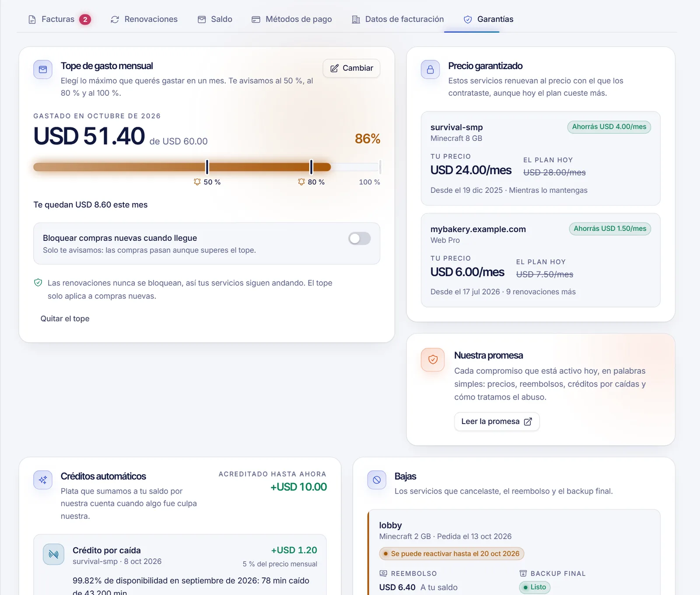Screen dimensions: 700x595
Task: Click the USD 51.40 spent amount
Action: [x=89, y=136]
